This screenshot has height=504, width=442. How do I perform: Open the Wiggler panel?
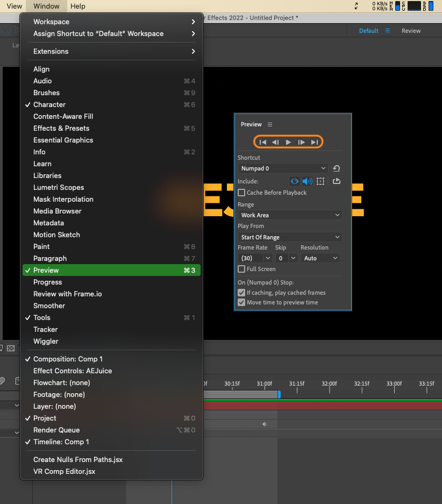pyautogui.click(x=111, y=342)
